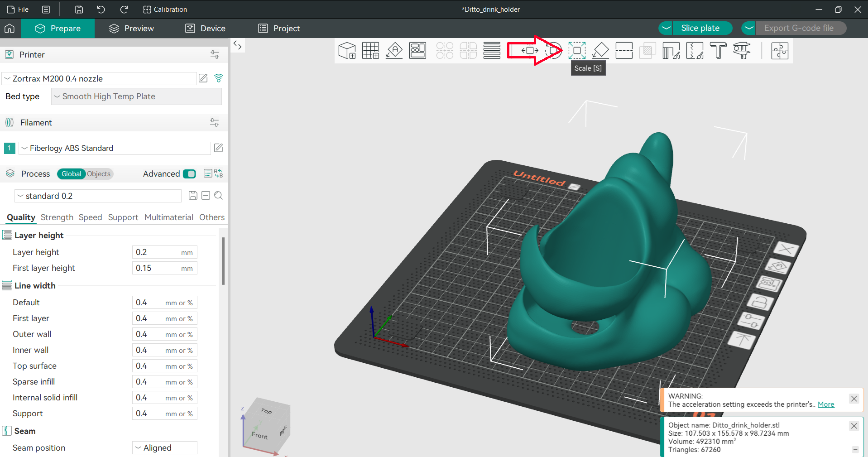Screen dimensions: 868x457
Task: Click the Slice plate button
Action: [x=700, y=28]
